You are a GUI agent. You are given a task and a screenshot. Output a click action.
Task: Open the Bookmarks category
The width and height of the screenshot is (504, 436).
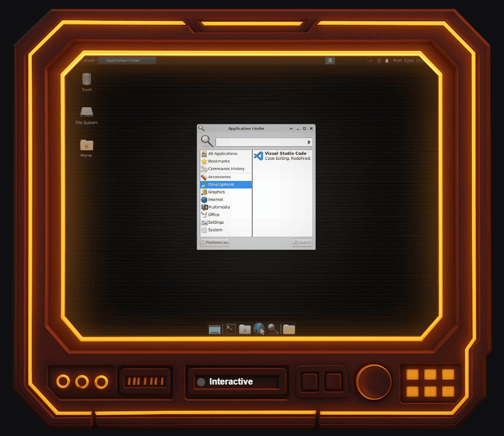[226, 161]
